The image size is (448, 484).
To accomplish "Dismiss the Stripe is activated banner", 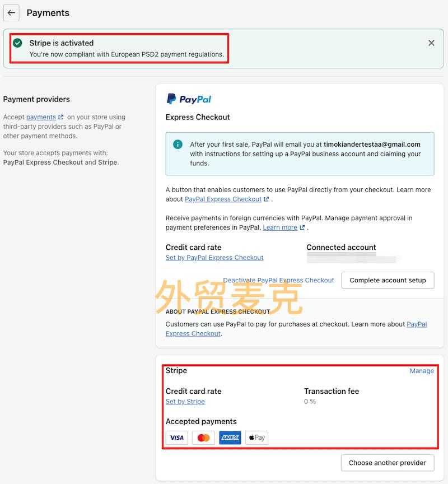I will (x=431, y=43).
